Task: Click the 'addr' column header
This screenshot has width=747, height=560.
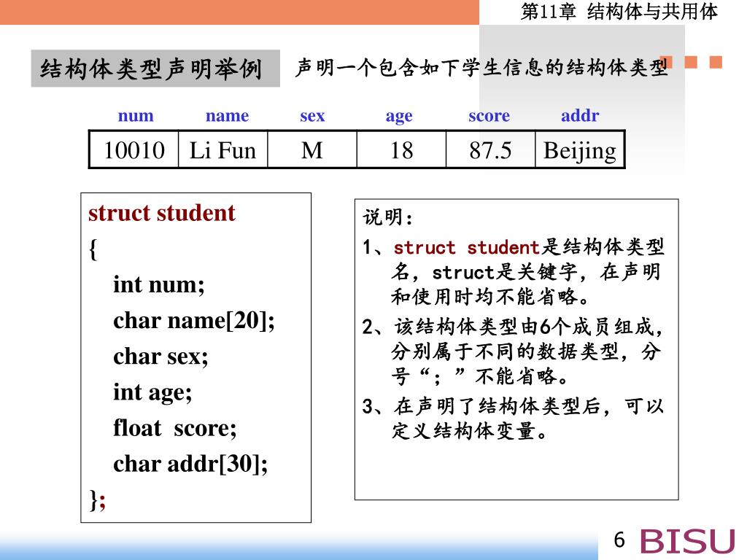Action: point(580,115)
